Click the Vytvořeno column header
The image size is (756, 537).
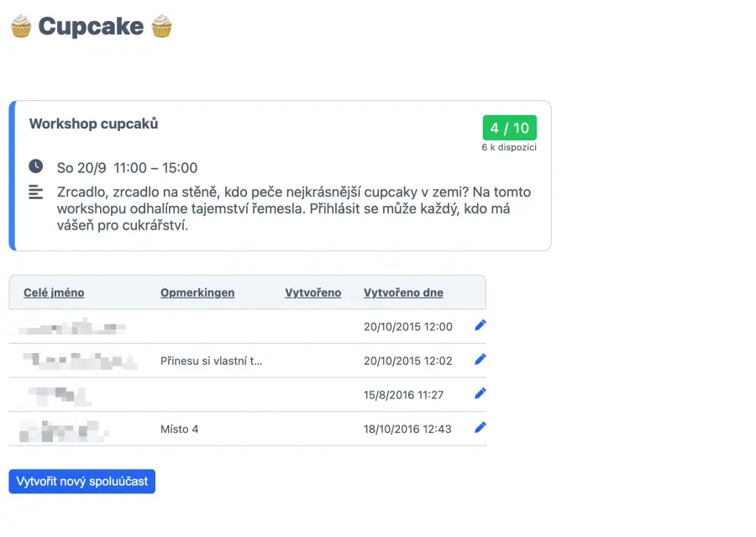pos(313,292)
